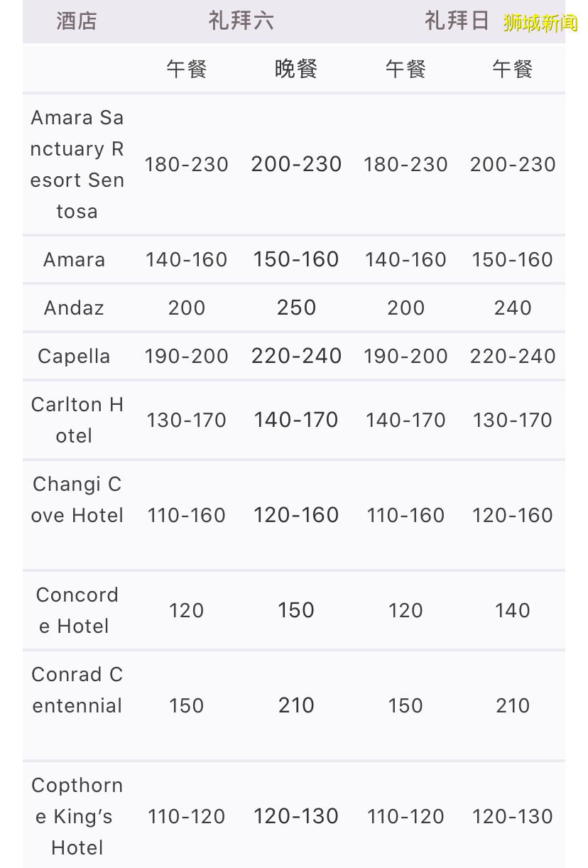Select the 礼拜日 header cell

[x=457, y=21]
